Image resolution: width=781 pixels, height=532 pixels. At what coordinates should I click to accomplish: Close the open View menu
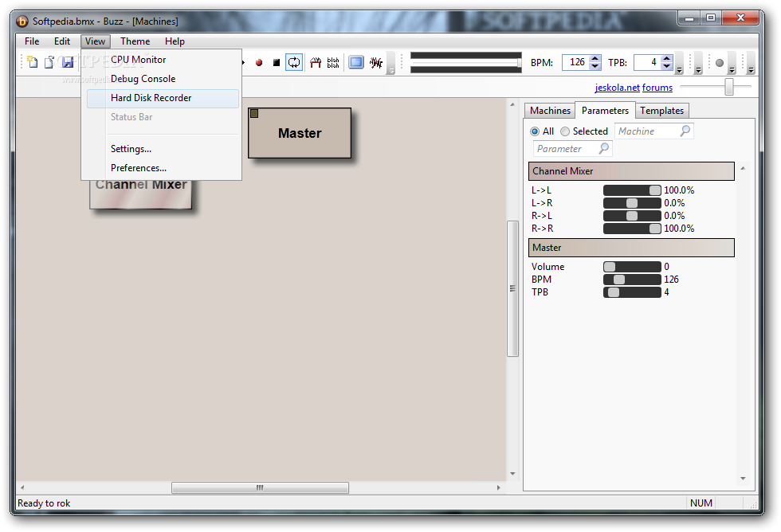pyautogui.click(x=95, y=41)
